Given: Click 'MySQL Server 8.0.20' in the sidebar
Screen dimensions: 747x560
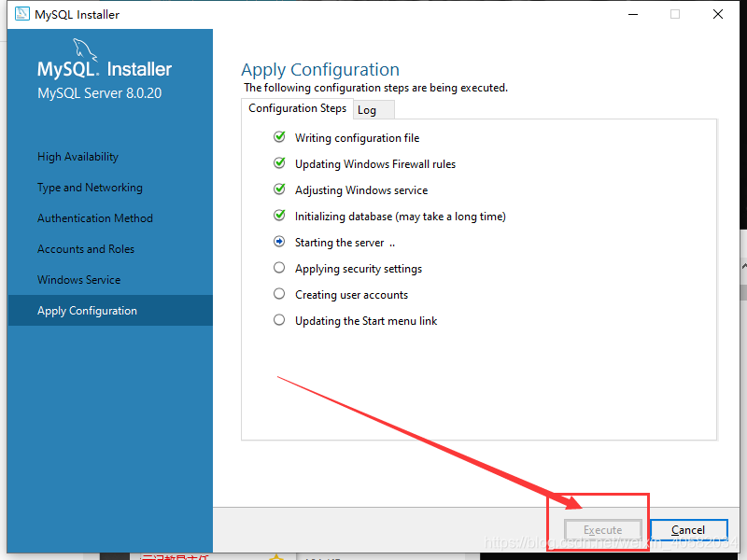Looking at the screenshot, I should [x=100, y=92].
